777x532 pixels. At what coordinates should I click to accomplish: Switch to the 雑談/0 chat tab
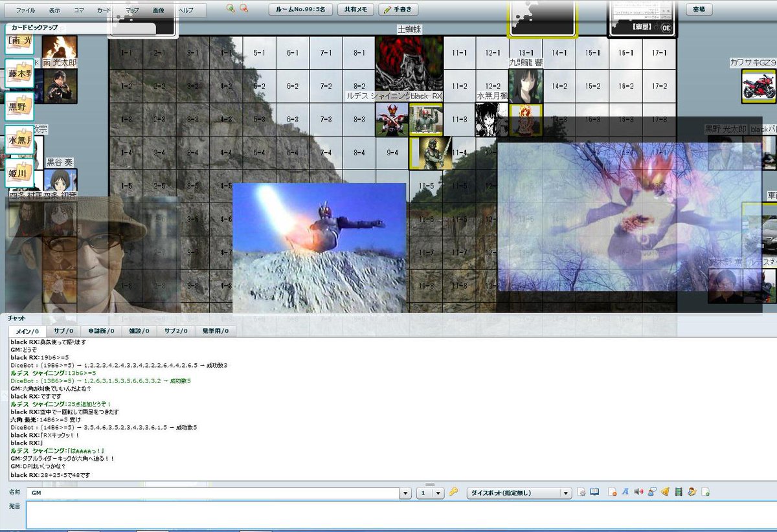[x=139, y=331]
